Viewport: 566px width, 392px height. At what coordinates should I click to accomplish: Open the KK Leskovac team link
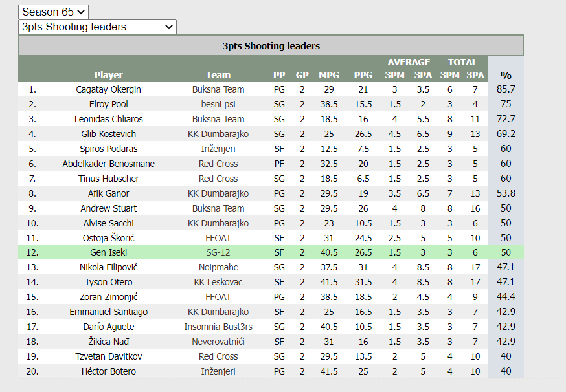pyautogui.click(x=218, y=282)
